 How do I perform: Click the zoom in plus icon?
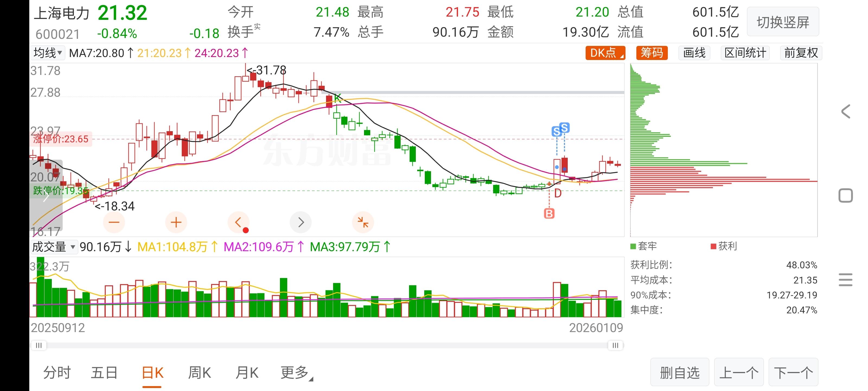coord(176,222)
